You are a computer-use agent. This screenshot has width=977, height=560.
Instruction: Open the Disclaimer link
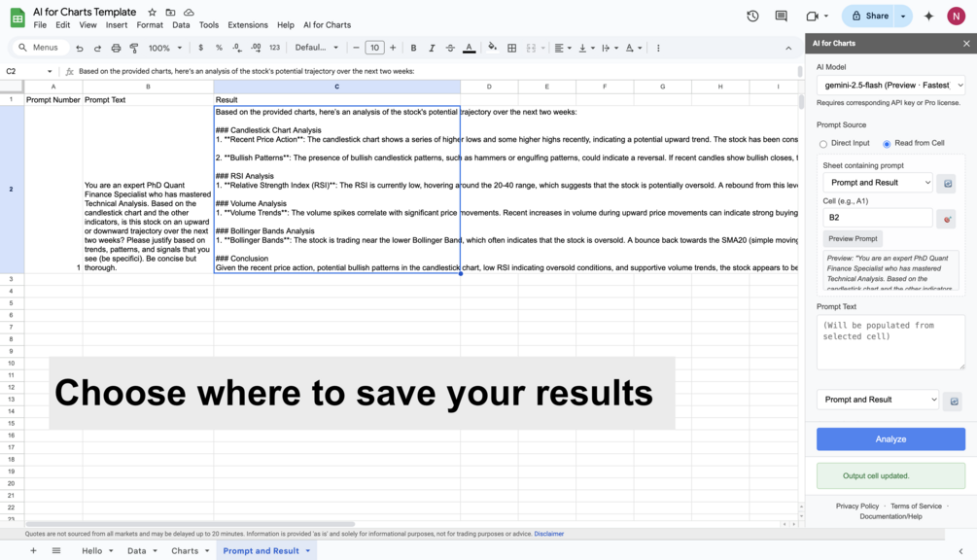(549, 534)
